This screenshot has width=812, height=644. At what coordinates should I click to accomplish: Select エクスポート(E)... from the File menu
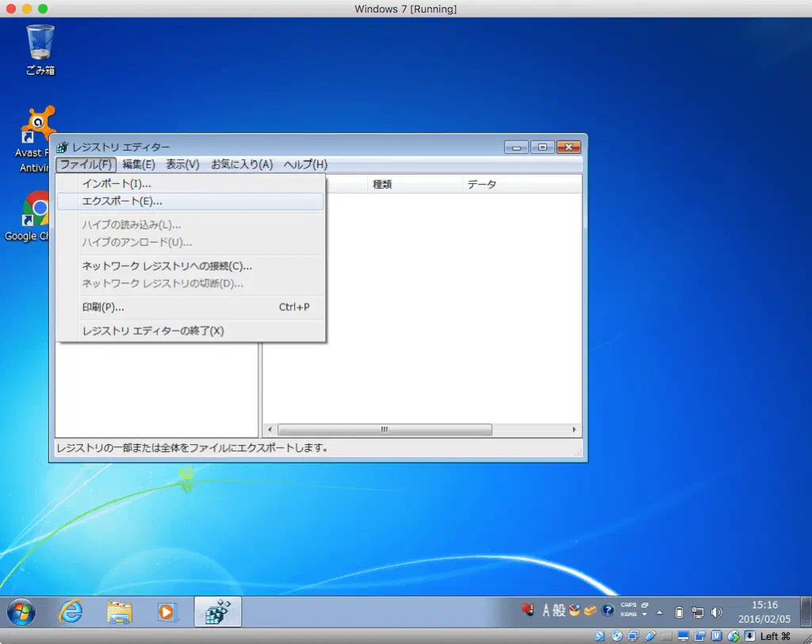tap(122, 201)
